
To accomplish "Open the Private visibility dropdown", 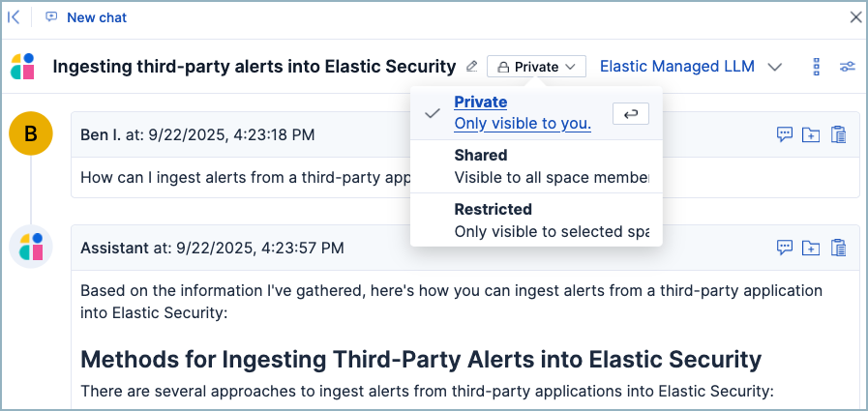I will click(x=536, y=67).
